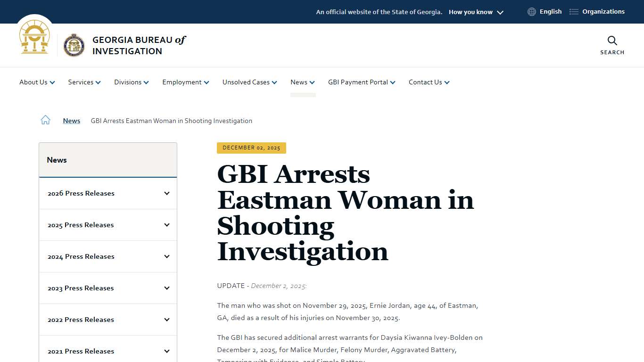Select English language option
This screenshot has width=644, height=362.
(x=551, y=11)
